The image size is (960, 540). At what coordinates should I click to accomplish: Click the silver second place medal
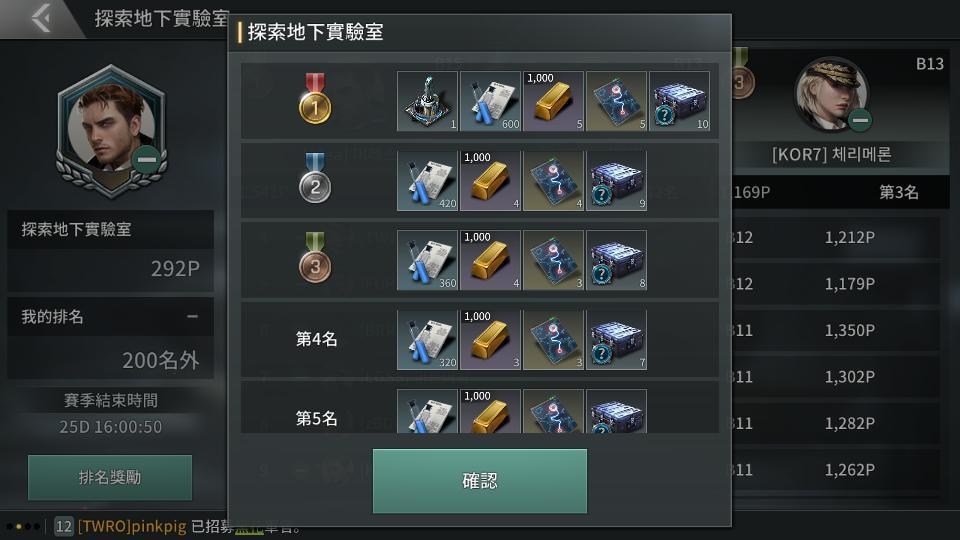tap(315, 179)
